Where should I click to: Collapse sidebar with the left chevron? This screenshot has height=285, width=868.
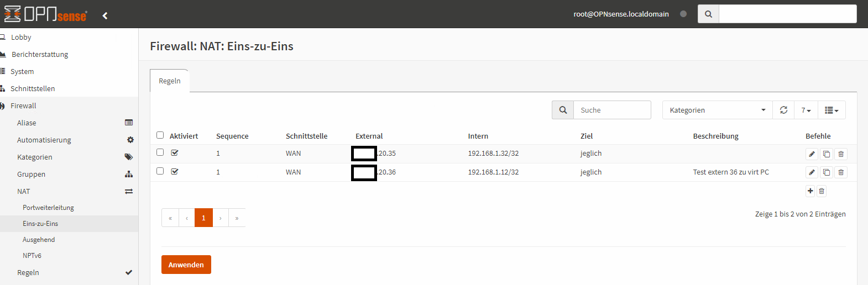click(105, 15)
